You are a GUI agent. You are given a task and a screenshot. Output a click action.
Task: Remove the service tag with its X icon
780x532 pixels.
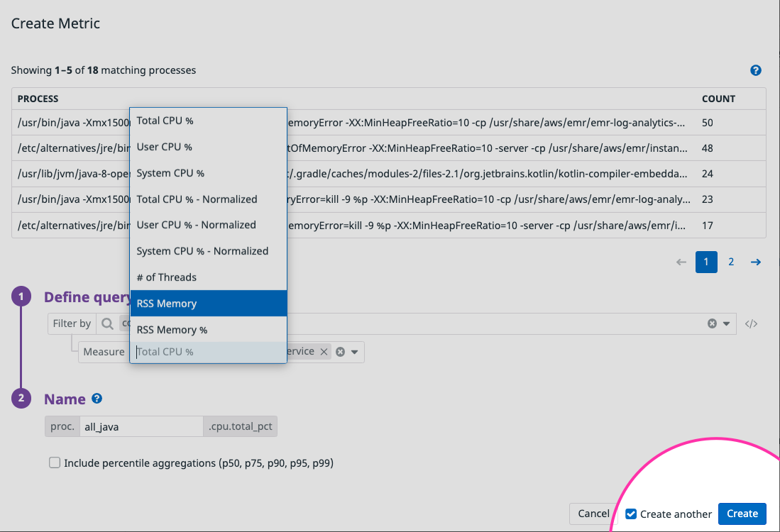[324, 350]
